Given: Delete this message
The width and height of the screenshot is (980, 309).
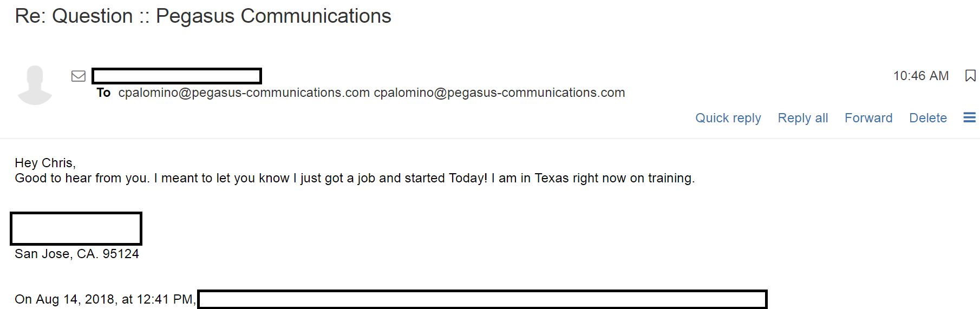Looking at the screenshot, I should pyautogui.click(x=928, y=118).
